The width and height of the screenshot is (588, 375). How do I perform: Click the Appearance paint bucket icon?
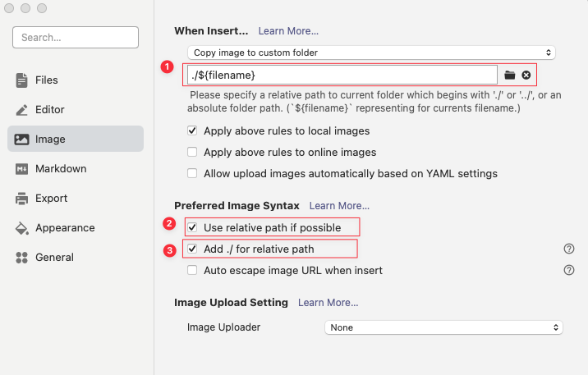coord(22,228)
